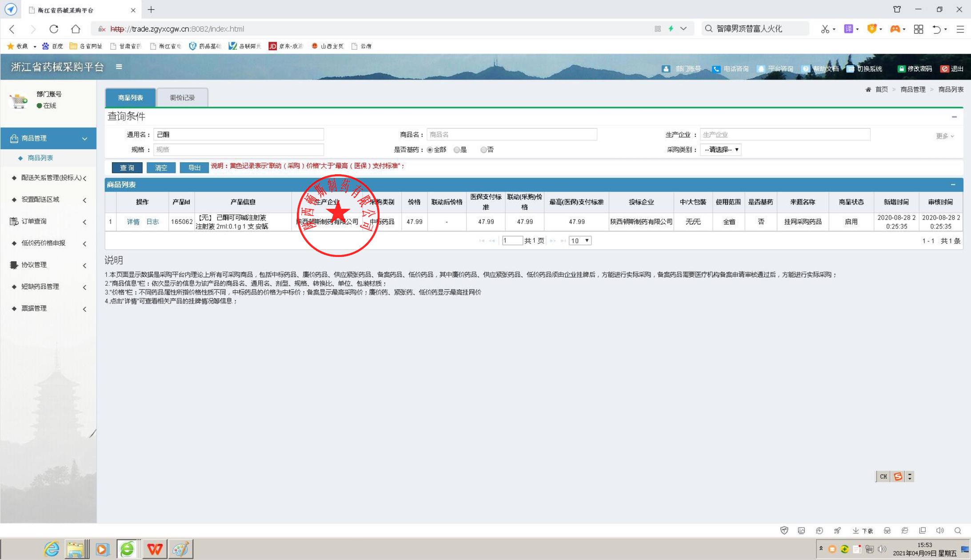Viewport: 971px width, 560px height.
Task: Click 退出 to log out
Action: click(x=951, y=69)
